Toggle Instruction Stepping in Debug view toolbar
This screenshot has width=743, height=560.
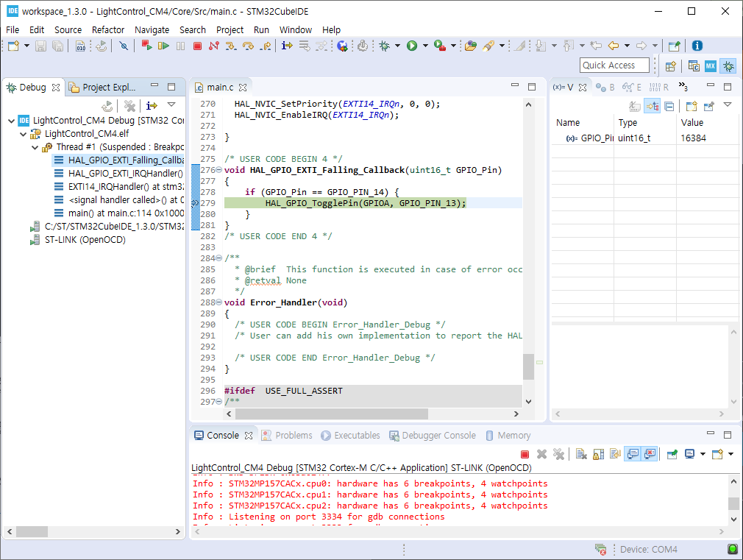click(152, 105)
